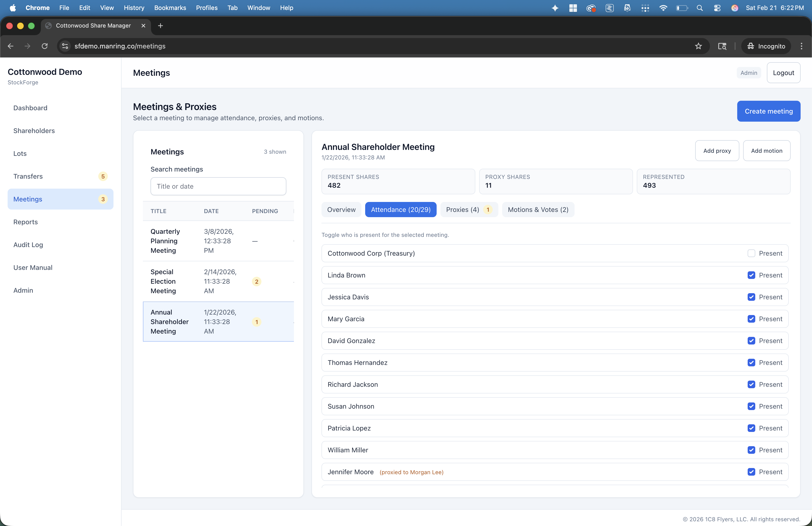Image resolution: width=812 pixels, height=526 pixels.
Task: Click the Create meeting button
Action: (x=769, y=111)
